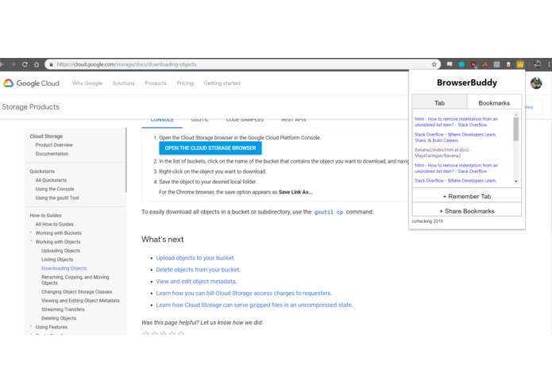
Task: Open the chat bubble extension icon
Action: click(x=450, y=64)
